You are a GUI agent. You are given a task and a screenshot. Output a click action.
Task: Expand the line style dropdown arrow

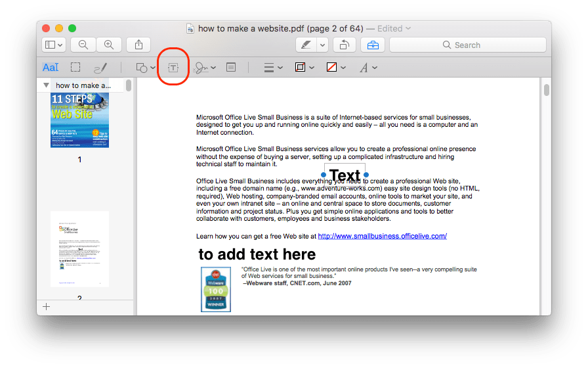point(280,68)
